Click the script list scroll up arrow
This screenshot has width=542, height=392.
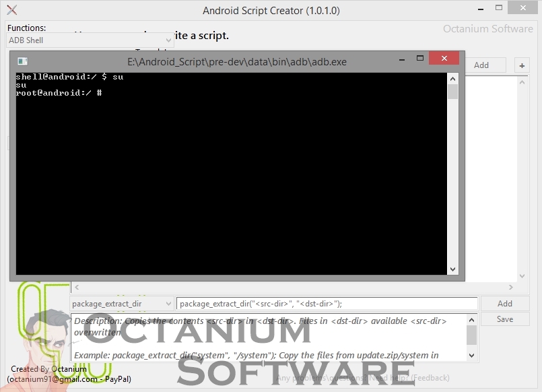click(522, 82)
